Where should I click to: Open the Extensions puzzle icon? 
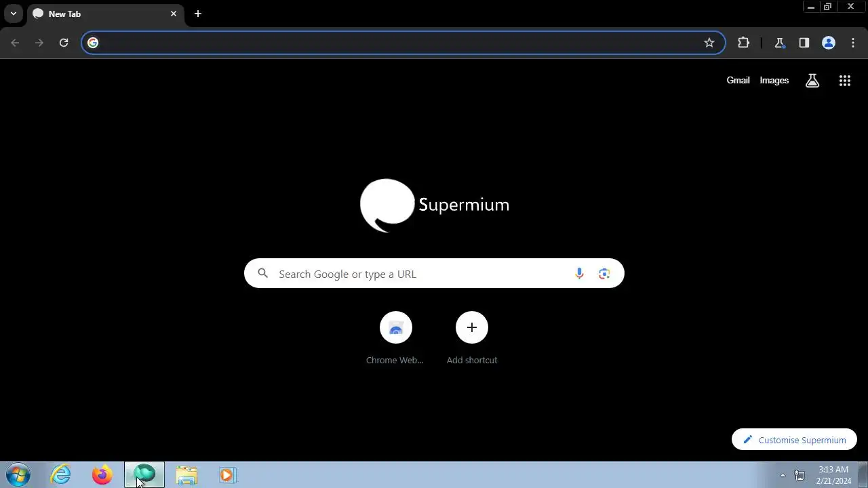743,43
